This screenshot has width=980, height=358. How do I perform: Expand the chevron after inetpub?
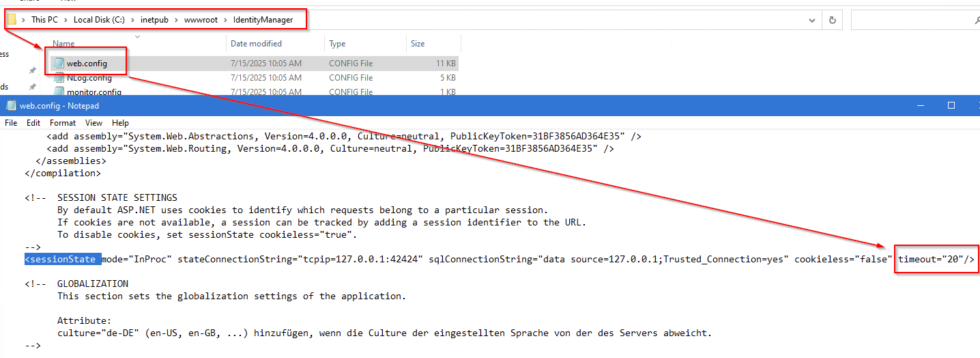[176, 20]
